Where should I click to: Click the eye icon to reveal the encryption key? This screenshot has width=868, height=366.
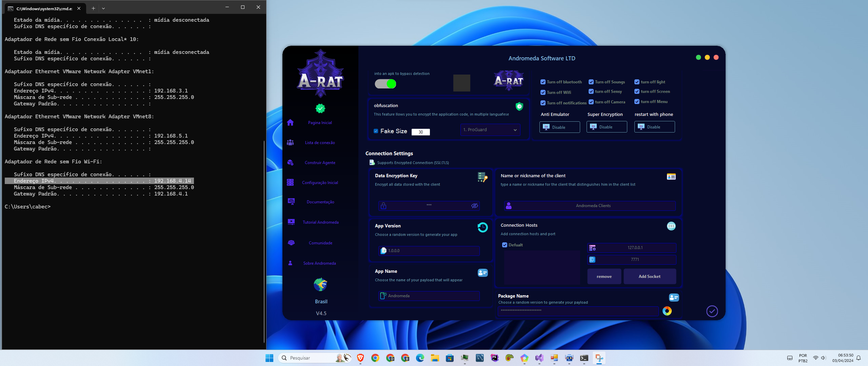coord(474,205)
